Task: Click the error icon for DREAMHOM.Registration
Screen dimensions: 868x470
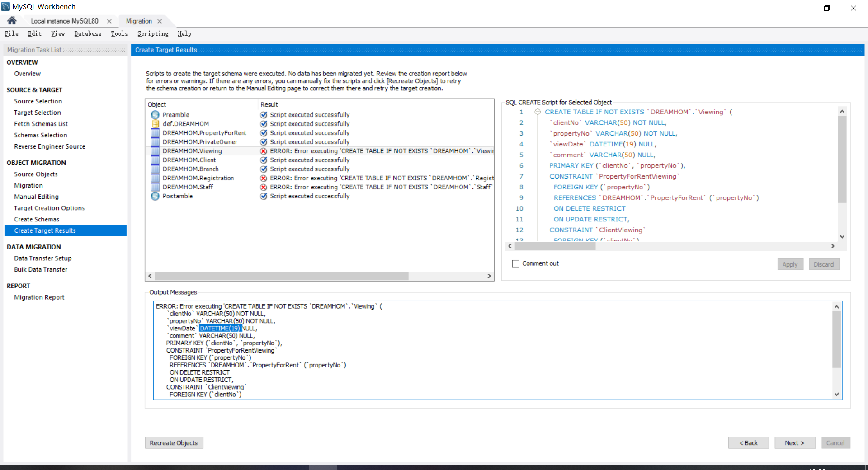Action: coord(264,178)
